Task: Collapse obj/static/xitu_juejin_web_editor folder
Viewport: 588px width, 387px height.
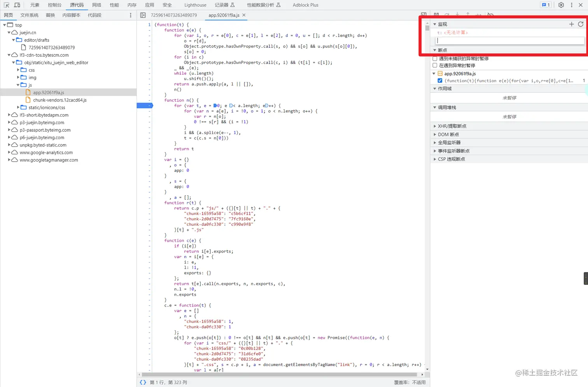Action: 14,63
